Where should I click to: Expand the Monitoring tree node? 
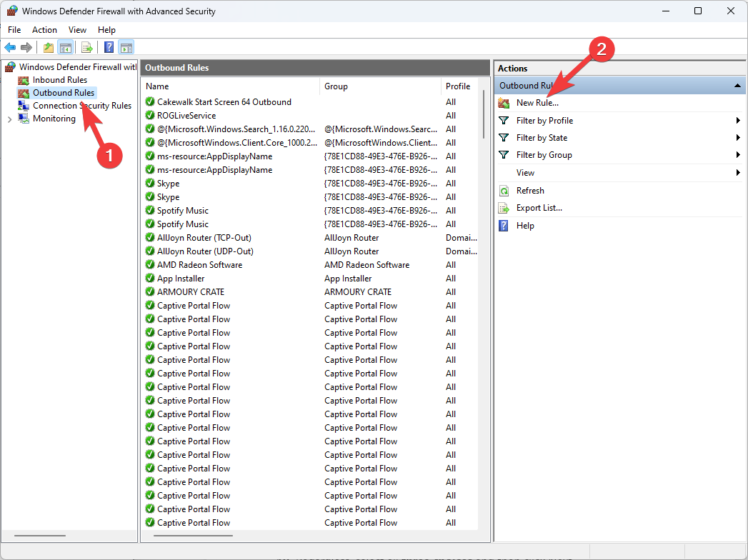point(9,119)
